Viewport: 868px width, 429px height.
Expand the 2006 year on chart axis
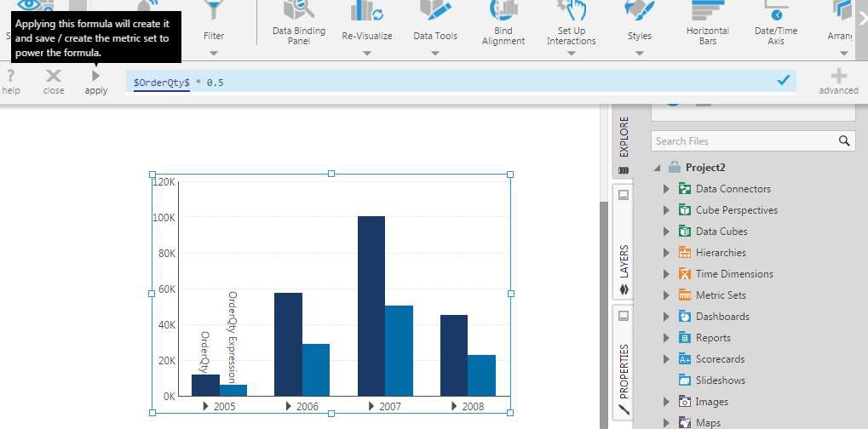pos(290,407)
